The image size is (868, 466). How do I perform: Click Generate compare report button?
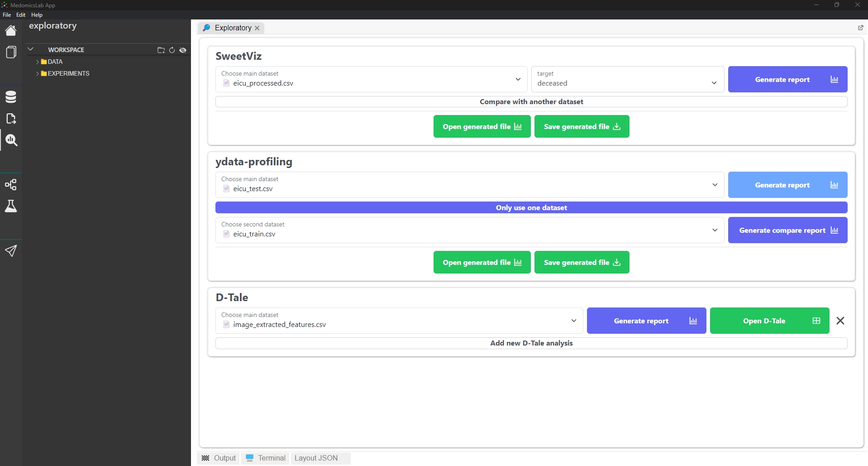pos(787,231)
